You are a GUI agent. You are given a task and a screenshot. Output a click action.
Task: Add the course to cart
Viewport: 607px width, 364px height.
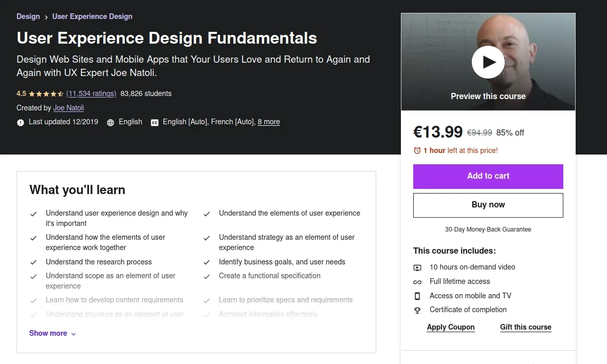[x=488, y=176]
